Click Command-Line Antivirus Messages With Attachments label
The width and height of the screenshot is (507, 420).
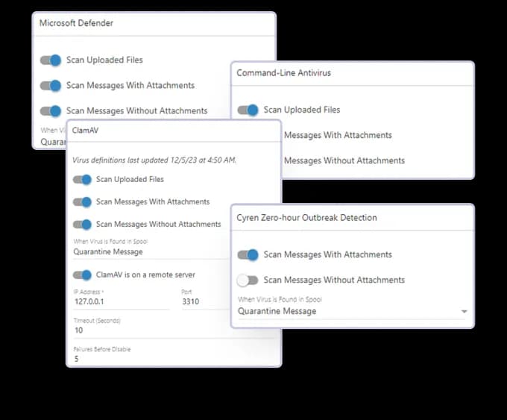pyautogui.click(x=338, y=135)
